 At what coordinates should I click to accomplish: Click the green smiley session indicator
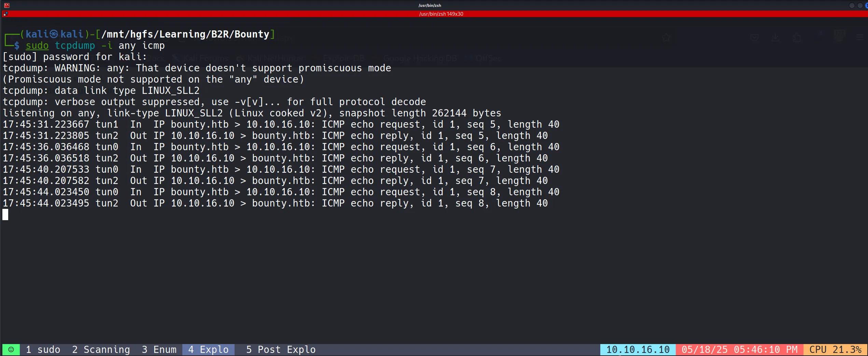coord(11,350)
